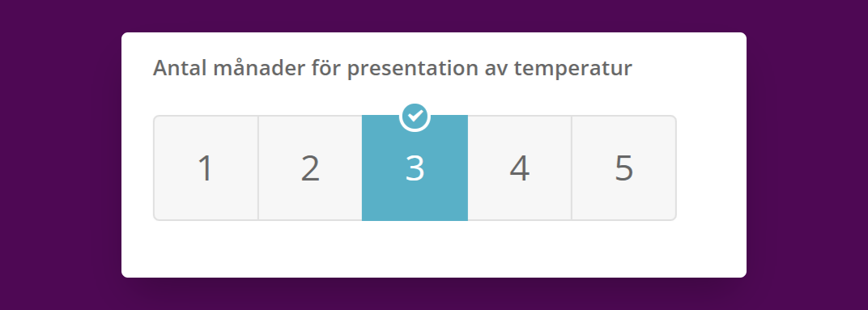
Task: Click the heading 'Antal månader för presentation av temperatur'
Action: pyautogui.click(x=393, y=69)
